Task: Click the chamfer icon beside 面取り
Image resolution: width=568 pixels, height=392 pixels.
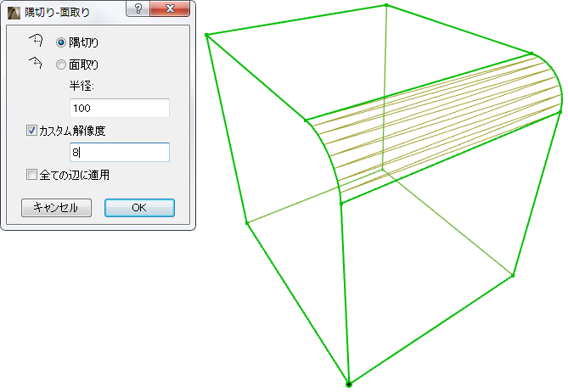Action: 36,62
